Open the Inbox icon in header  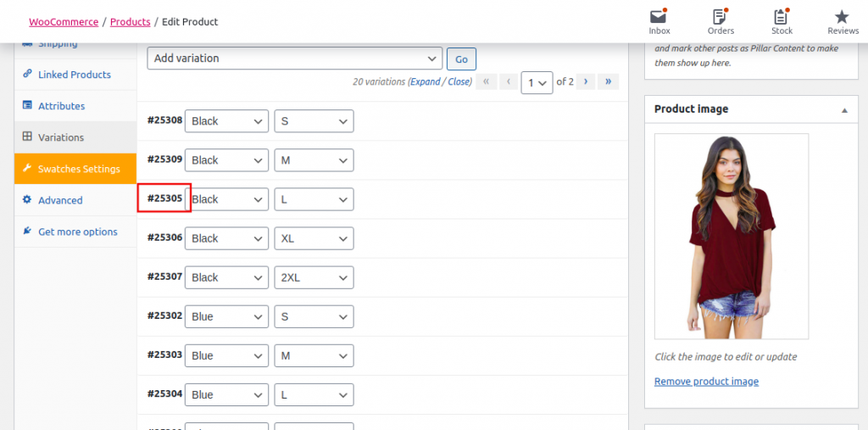pyautogui.click(x=659, y=17)
